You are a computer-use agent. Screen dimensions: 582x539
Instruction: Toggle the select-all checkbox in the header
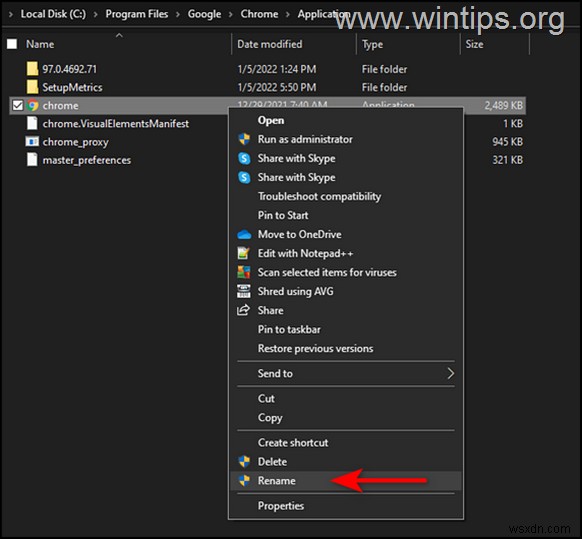pos(12,44)
